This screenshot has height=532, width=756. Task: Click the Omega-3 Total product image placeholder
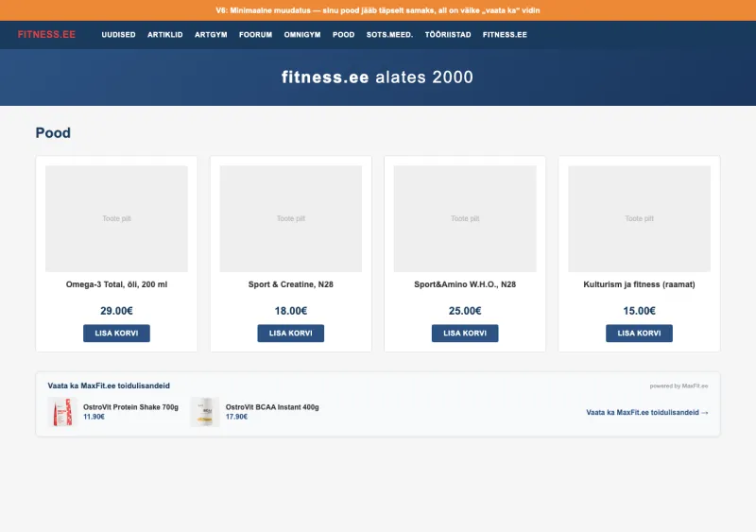click(116, 218)
